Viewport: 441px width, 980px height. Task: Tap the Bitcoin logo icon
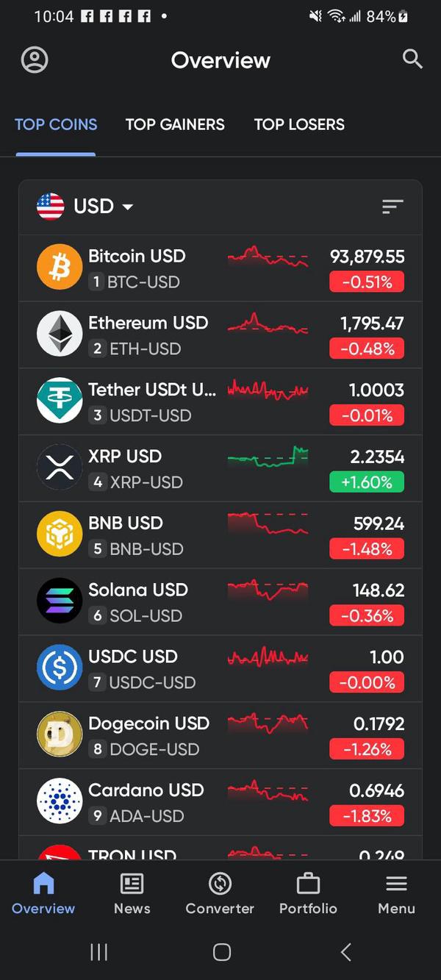(60, 268)
